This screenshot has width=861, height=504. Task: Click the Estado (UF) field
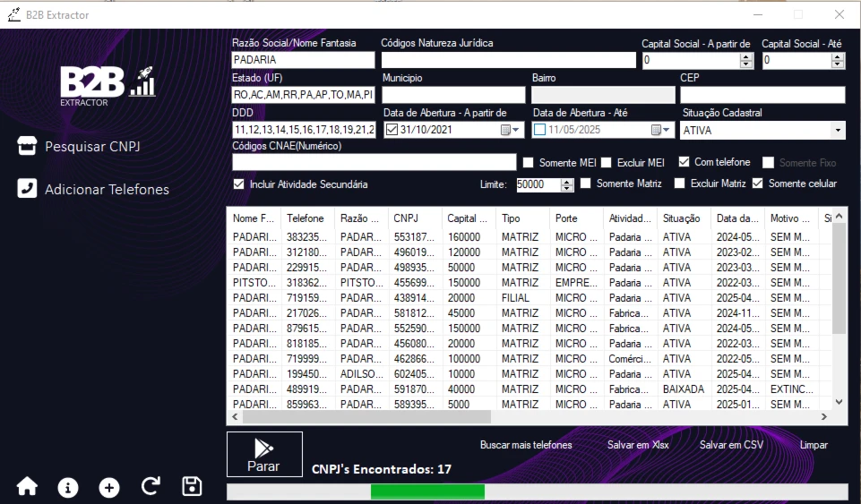(x=303, y=95)
